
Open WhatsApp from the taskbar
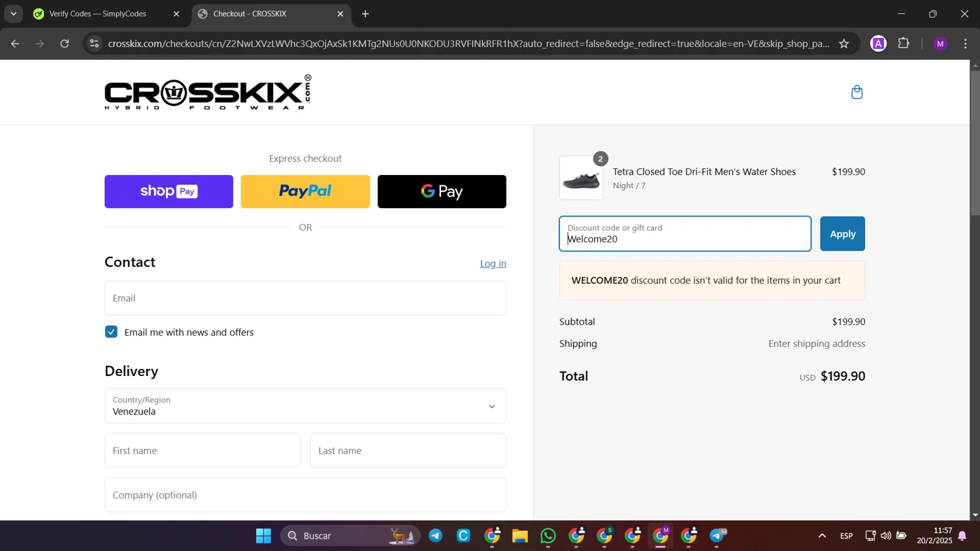click(x=548, y=536)
